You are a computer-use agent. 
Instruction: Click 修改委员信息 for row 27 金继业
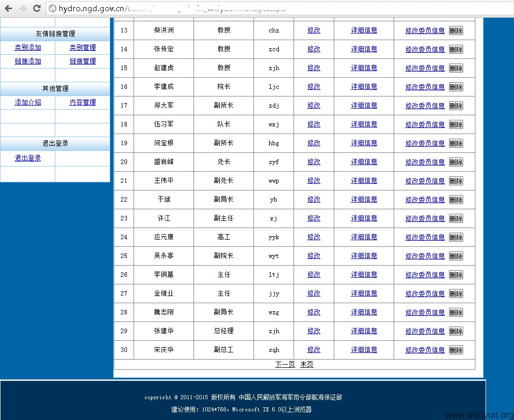(425, 294)
